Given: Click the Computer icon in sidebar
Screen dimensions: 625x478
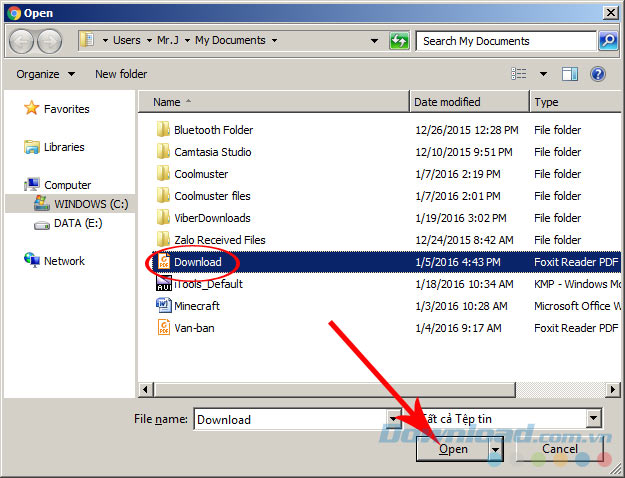Looking at the screenshot, I should (31, 185).
